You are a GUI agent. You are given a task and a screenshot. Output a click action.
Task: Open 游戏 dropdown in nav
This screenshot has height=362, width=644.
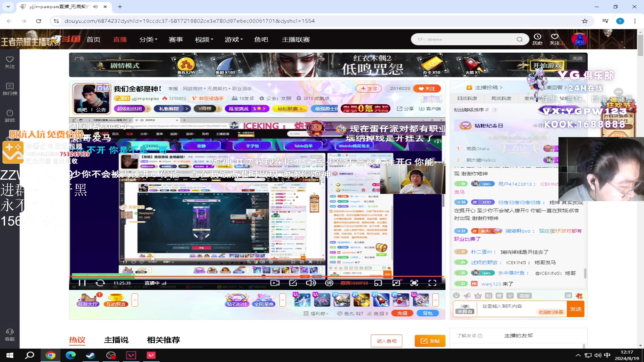tap(234, 40)
